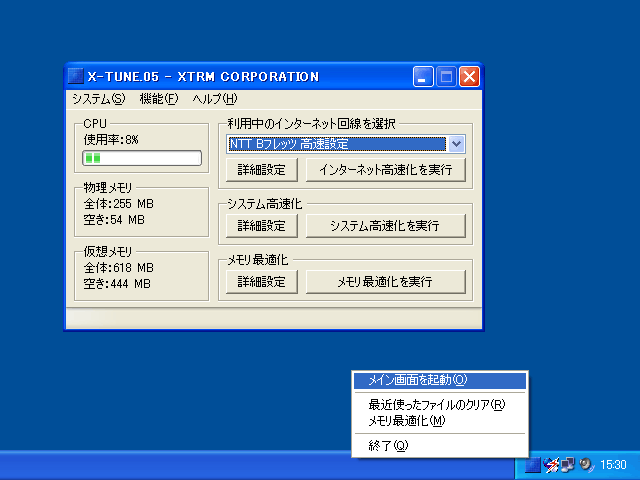Open the network connection tray icon
Image resolution: width=640 pixels, height=480 pixels.
568,465
